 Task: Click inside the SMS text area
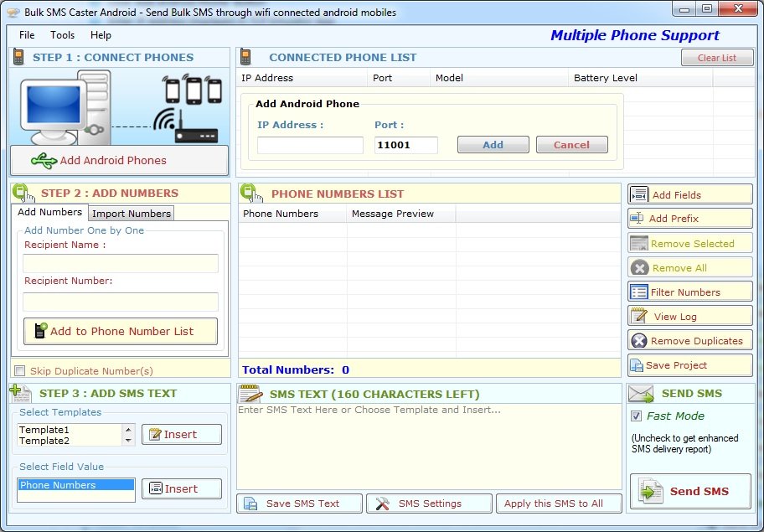[429, 447]
